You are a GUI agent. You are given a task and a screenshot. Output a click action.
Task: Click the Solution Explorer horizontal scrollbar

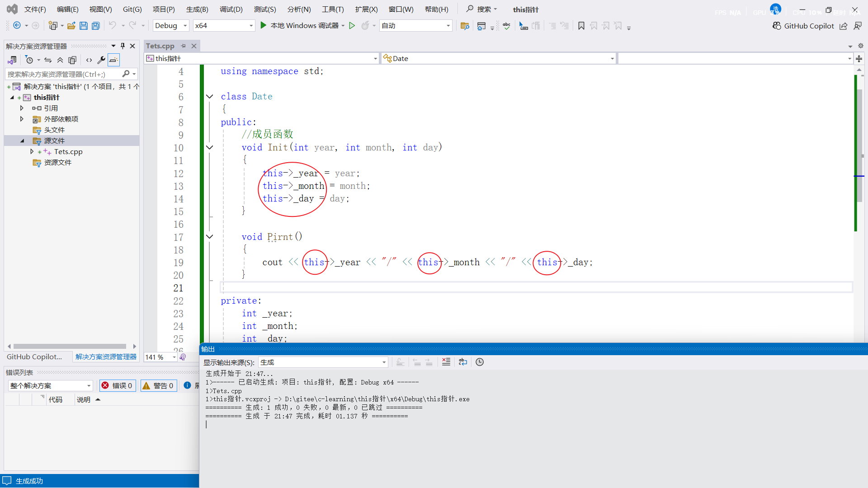pos(70,347)
